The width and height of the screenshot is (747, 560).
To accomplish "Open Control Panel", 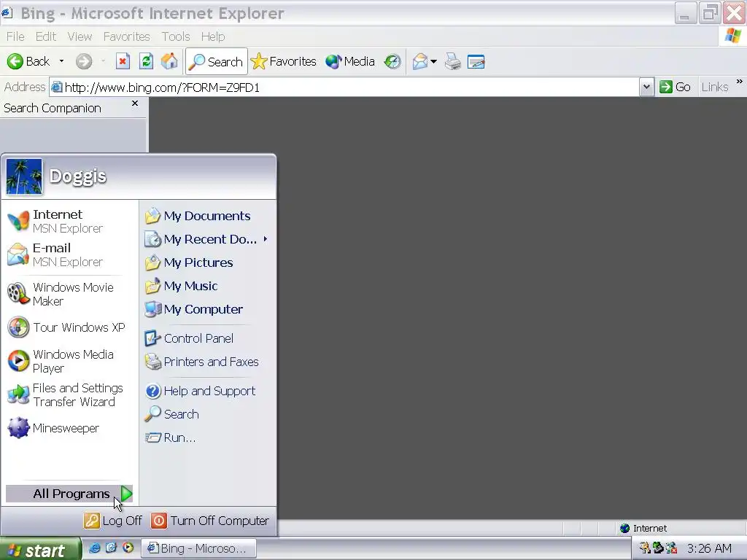I will click(x=207, y=338).
